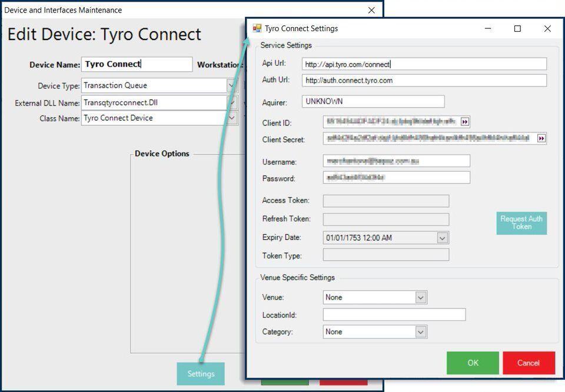The image size is (565, 392).
Task: Close the Tyro Connect Settings dialog
Action: (x=547, y=28)
